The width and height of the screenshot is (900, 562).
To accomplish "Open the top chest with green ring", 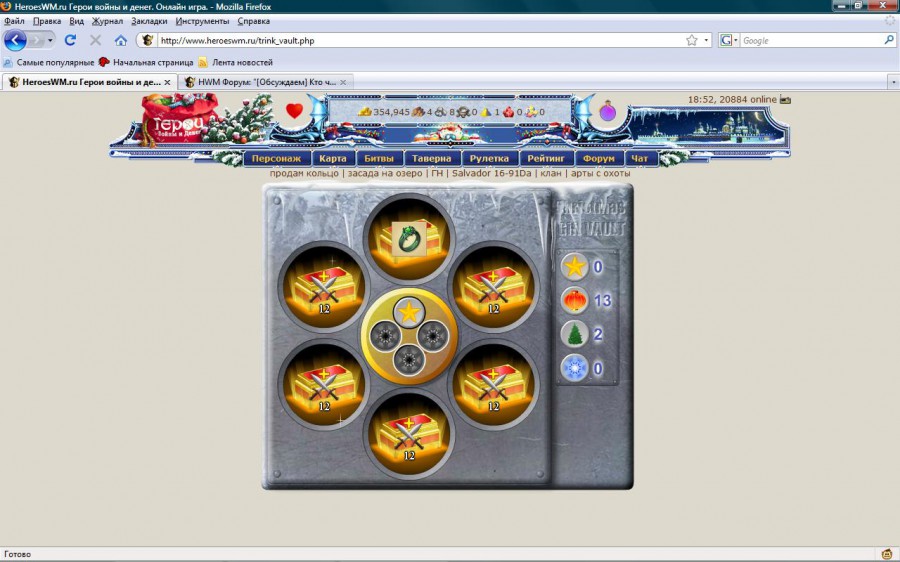I will pos(408,238).
